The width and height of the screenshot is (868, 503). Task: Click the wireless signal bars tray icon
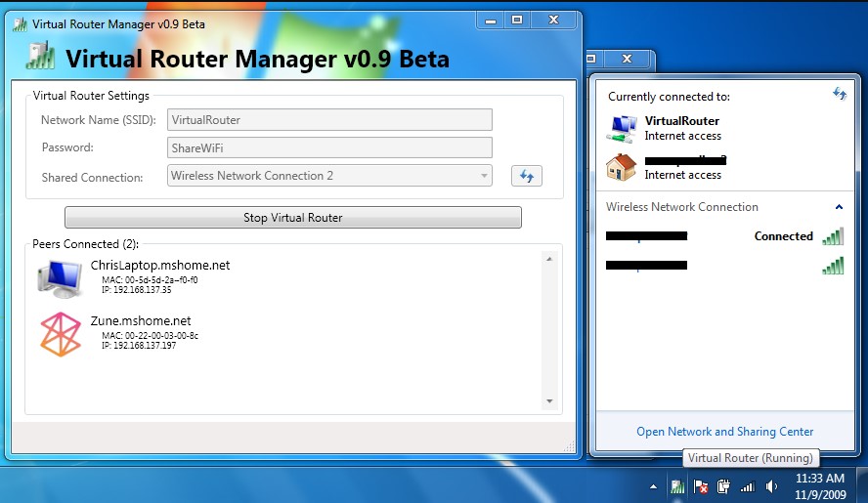point(748,485)
